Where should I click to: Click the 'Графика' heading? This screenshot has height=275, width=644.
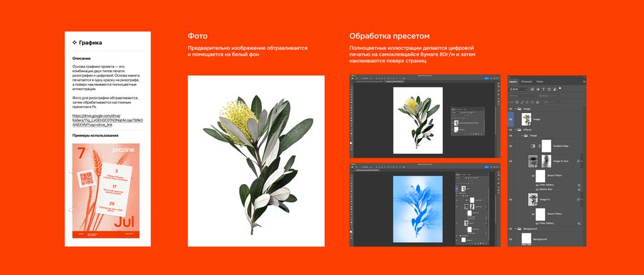(90, 42)
